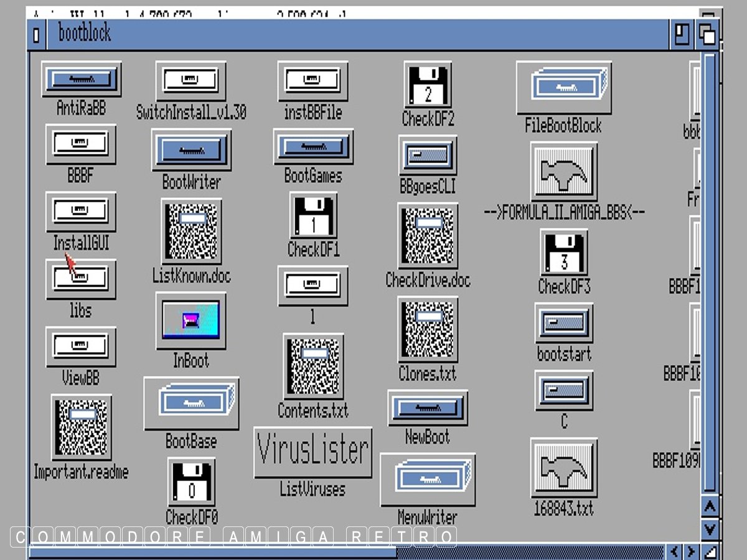This screenshot has height=560, width=747.
Task: Click the CheckDF0 floppy disk icon
Action: [x=191, y=482]
